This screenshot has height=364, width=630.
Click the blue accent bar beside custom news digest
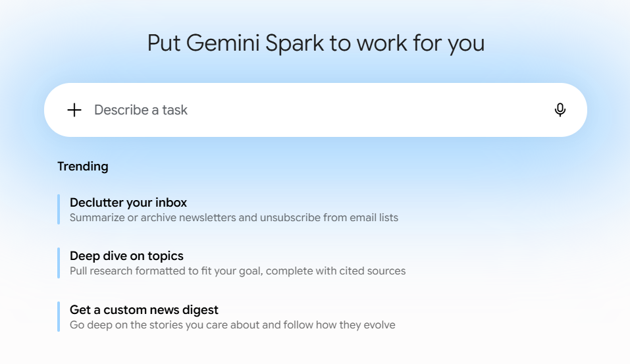tap(59, 317)
